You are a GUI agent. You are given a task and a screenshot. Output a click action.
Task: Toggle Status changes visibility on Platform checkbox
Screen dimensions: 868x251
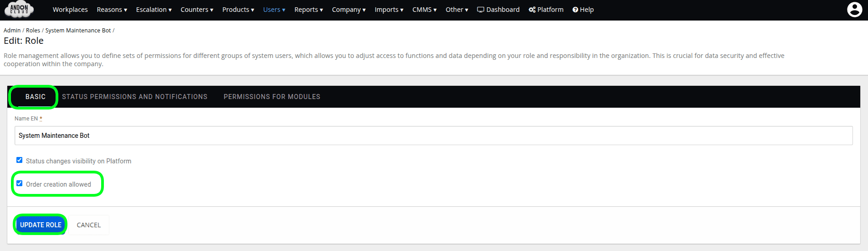click(19, 160)
